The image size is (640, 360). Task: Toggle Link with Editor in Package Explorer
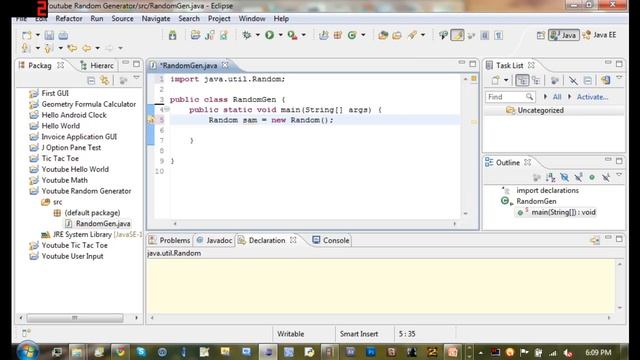tap(104, 80)
